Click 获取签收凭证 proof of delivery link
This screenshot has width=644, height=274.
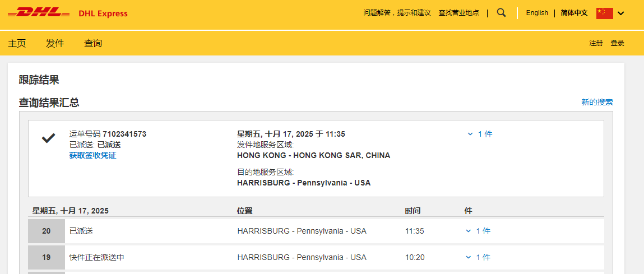(x=92, y=155)
